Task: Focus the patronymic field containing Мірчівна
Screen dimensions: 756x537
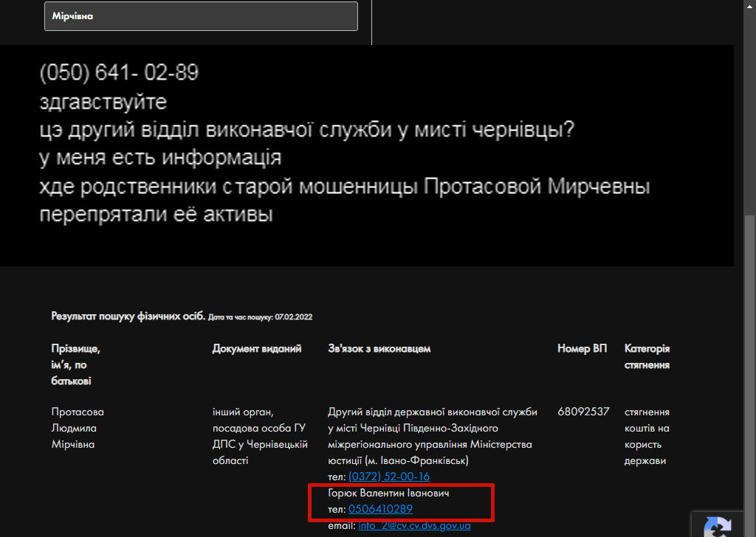Action: pos(201,15)
